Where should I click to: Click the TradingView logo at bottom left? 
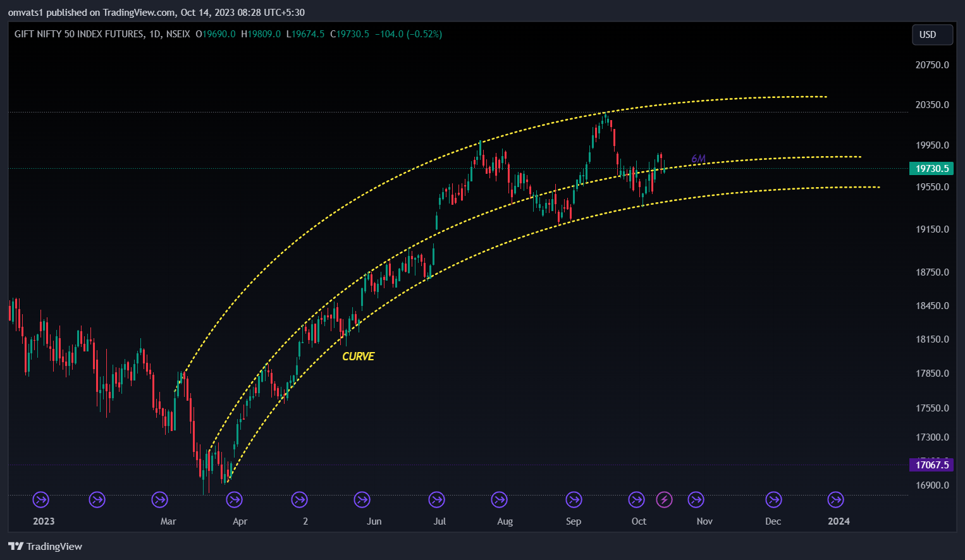(x=45, y=546)
